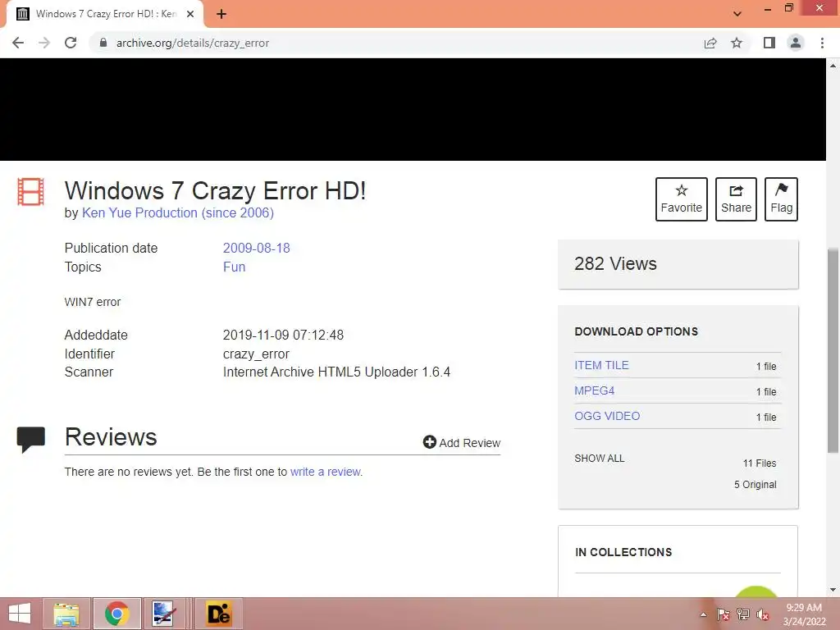This screenshot has width=840, height=630.
Task: Download the MPEG4 file
Action: click(594, 390)
